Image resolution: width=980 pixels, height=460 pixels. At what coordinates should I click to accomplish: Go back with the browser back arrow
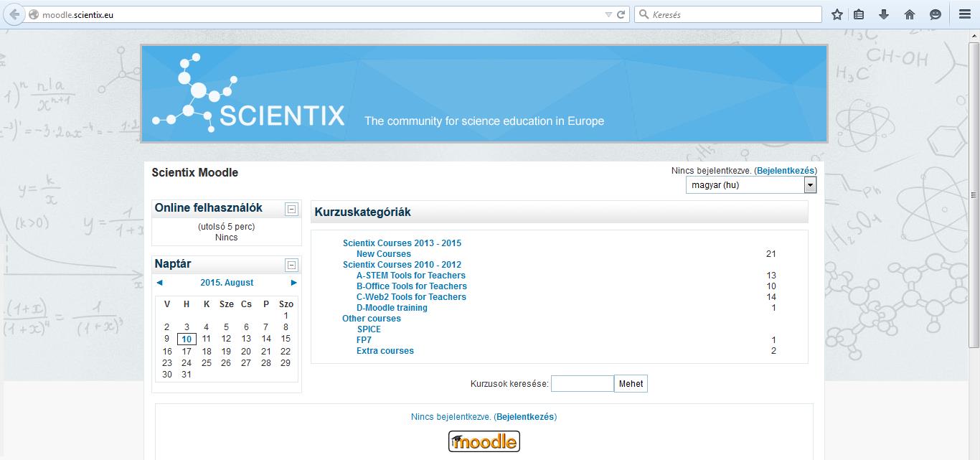[14, 14]
